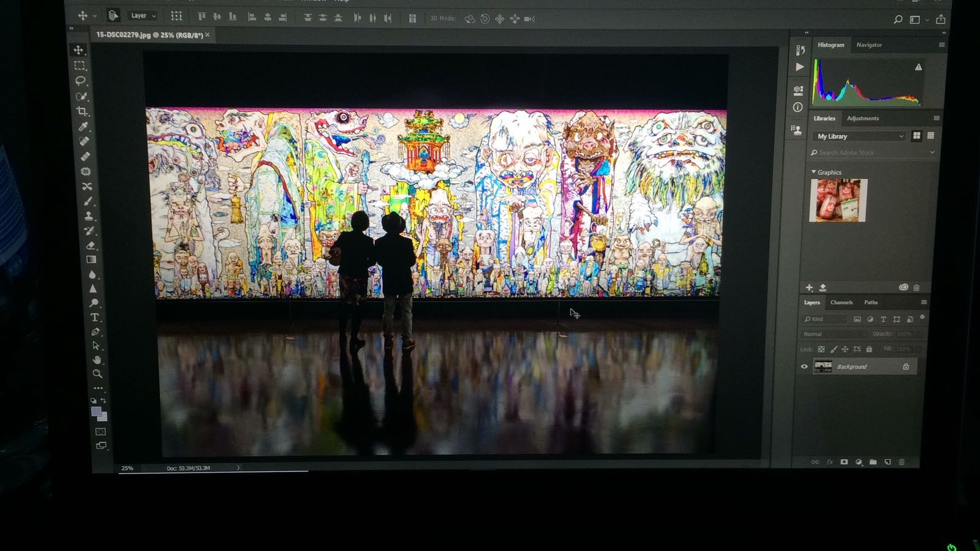The width and height of the screenshot is (980, 551).
Task: Select the History Brush tool
Action: [90, 231]
